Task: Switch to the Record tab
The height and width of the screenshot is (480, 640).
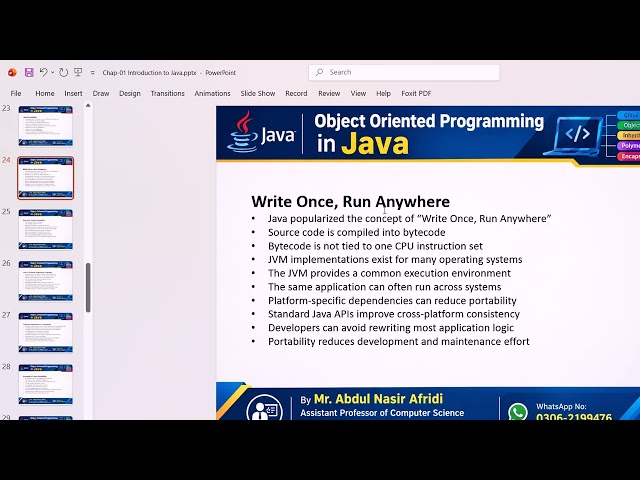Action: [296, 93]
